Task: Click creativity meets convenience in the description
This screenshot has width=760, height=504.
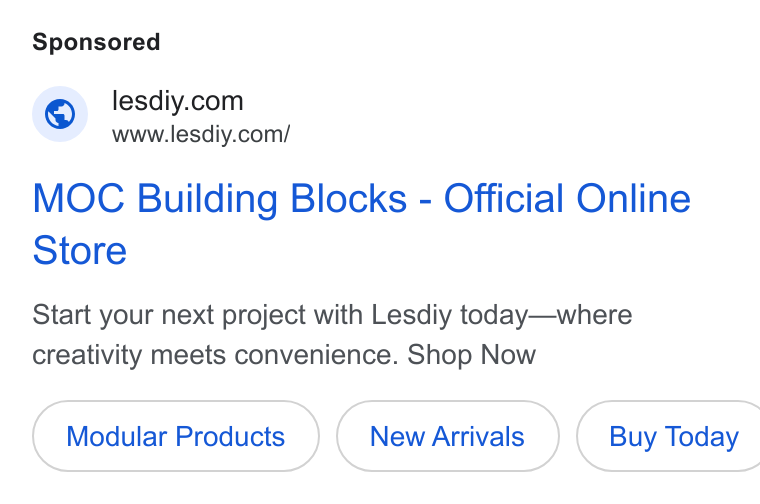Action: click(x=216, y=355)
